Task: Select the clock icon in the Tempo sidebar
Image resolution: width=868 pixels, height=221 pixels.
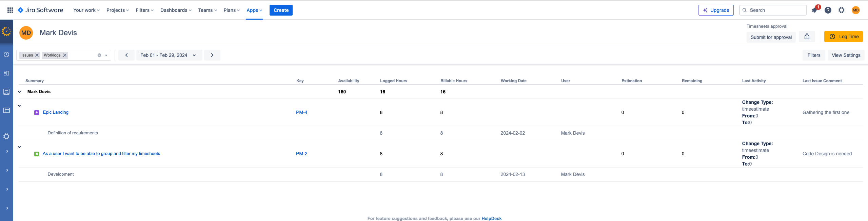Action: pos(6,54)
